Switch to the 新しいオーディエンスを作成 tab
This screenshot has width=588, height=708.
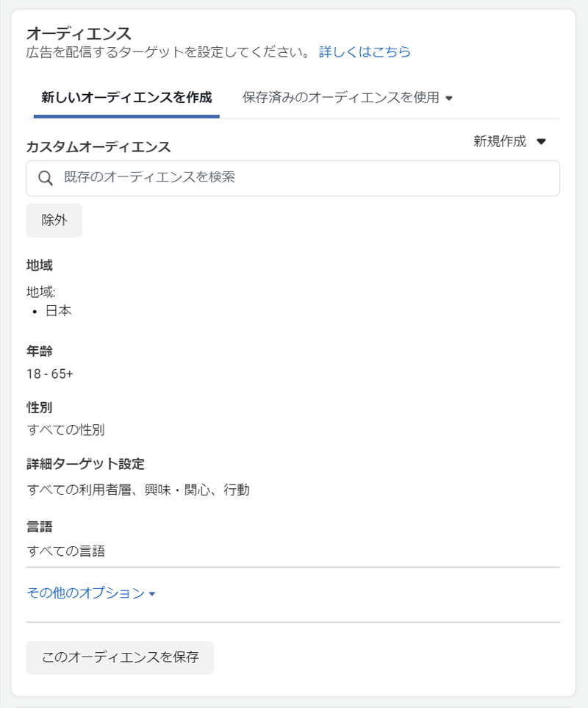tap(126, 97)
